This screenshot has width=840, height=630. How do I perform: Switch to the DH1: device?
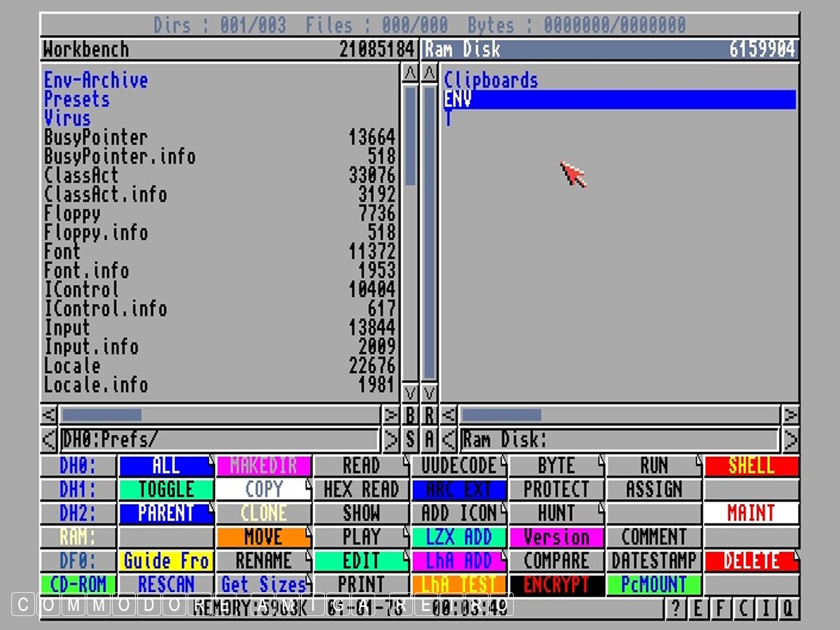tap(78, 489)
